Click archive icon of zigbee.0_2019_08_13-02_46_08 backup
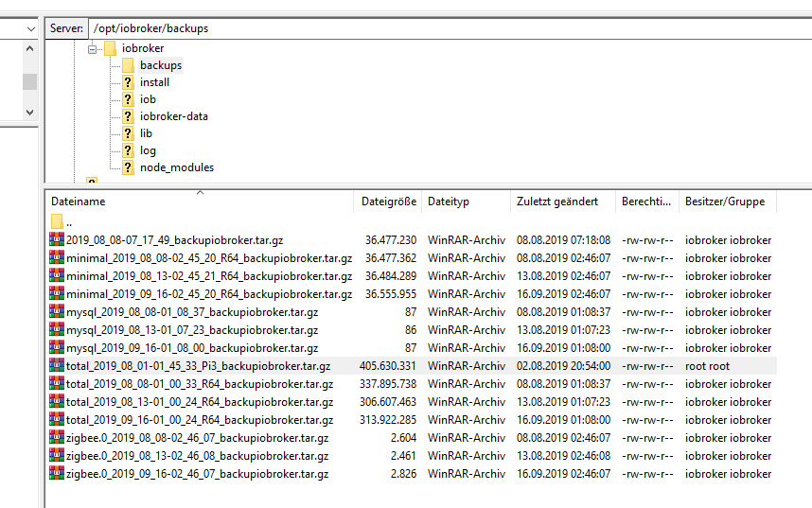Image resolution: width=812 pixels, height=508 pixels. 57,456
